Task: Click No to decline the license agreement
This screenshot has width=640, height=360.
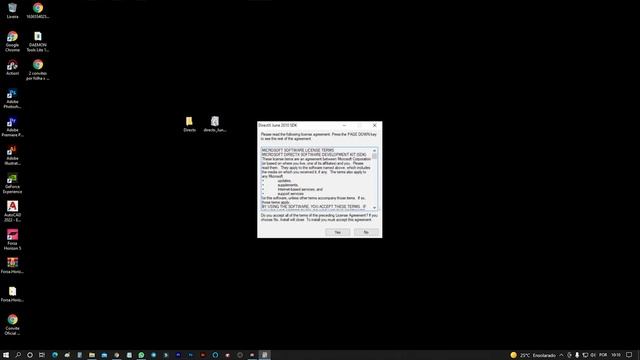Action: click(x=366, y=232)
